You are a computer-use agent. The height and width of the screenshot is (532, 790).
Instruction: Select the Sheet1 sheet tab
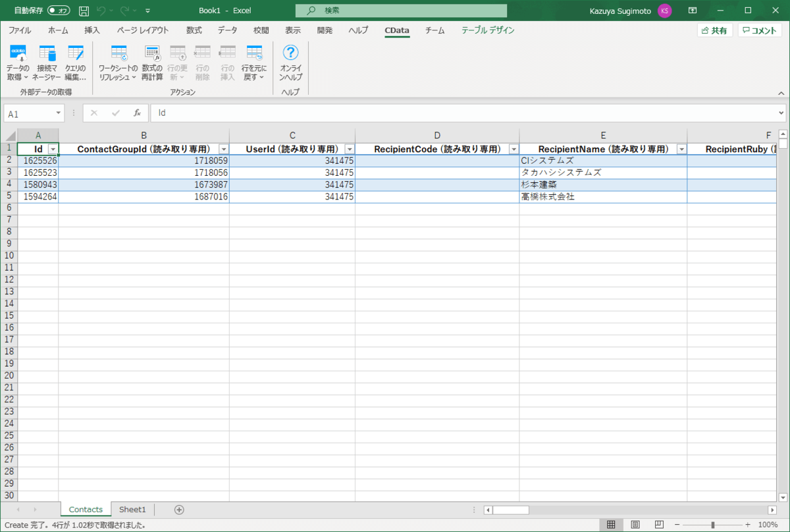pyautogui.click(x=132, y=510)
